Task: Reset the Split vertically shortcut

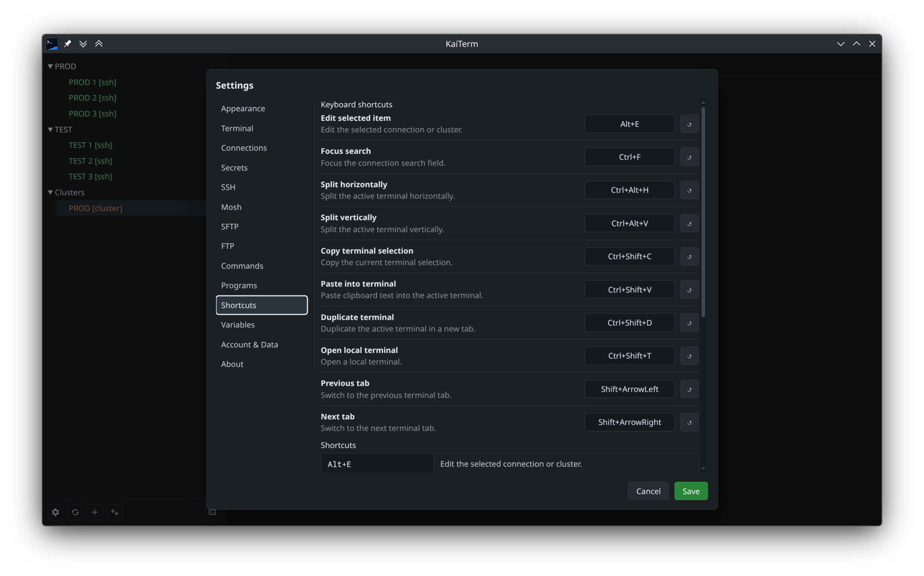Action: (689, 223)
